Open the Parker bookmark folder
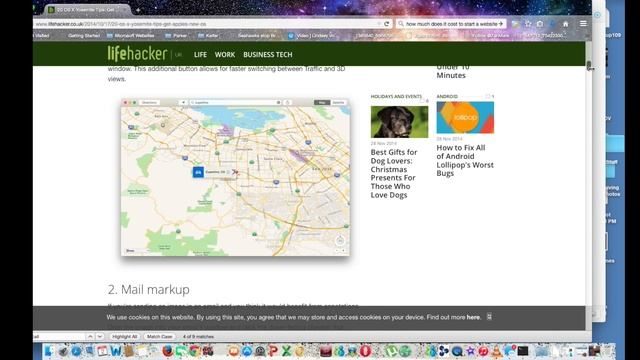 tap(176, 36)
